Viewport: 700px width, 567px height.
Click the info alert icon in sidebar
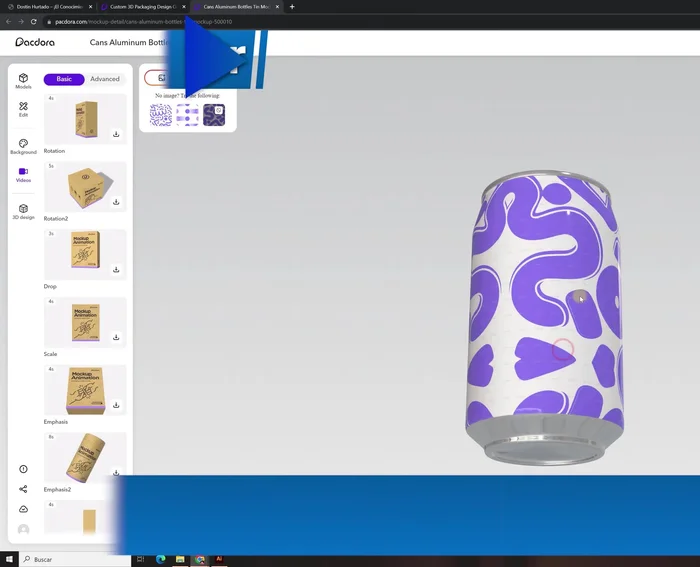[23, 469]
